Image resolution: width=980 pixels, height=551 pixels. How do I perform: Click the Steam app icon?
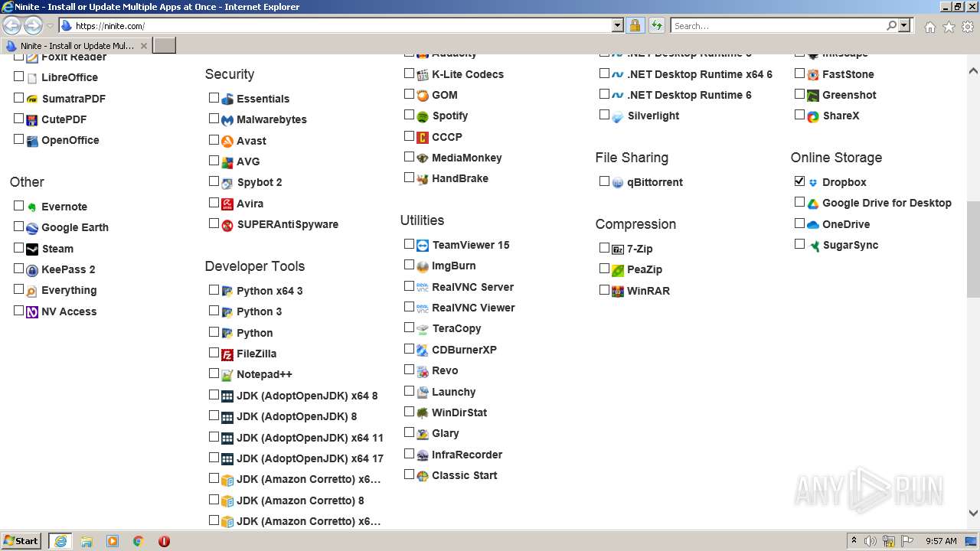[x=32, y=249]
